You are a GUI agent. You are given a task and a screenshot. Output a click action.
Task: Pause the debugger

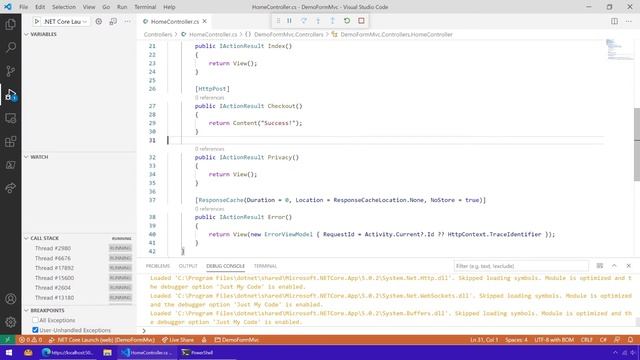click(289, 21)
